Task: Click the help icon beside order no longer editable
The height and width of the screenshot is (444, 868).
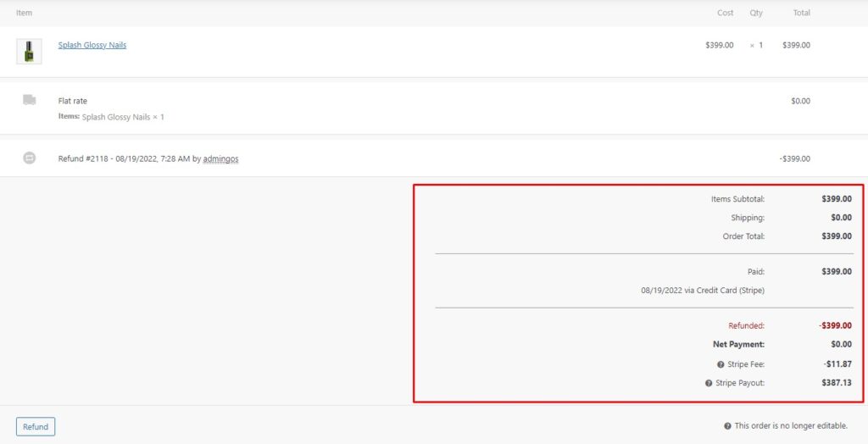Action: (x=727, y=426)
